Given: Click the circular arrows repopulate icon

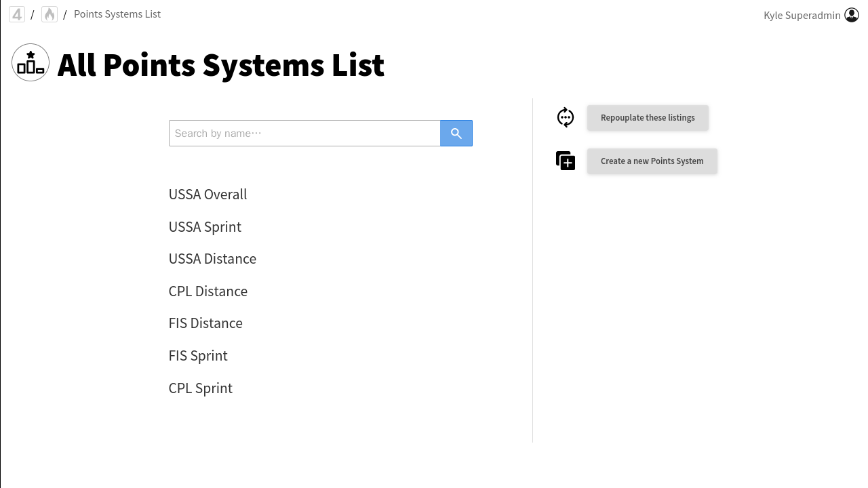Looking at the screenshot, I should pos(566,117).
